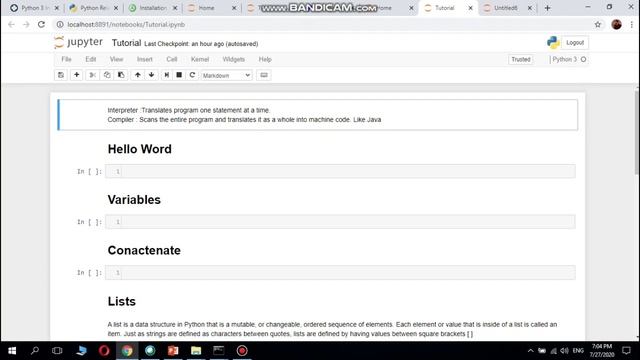This screenshot has height=360, width=640.
Task: Open the Insert menu
Action: click(x=144, y=59)
